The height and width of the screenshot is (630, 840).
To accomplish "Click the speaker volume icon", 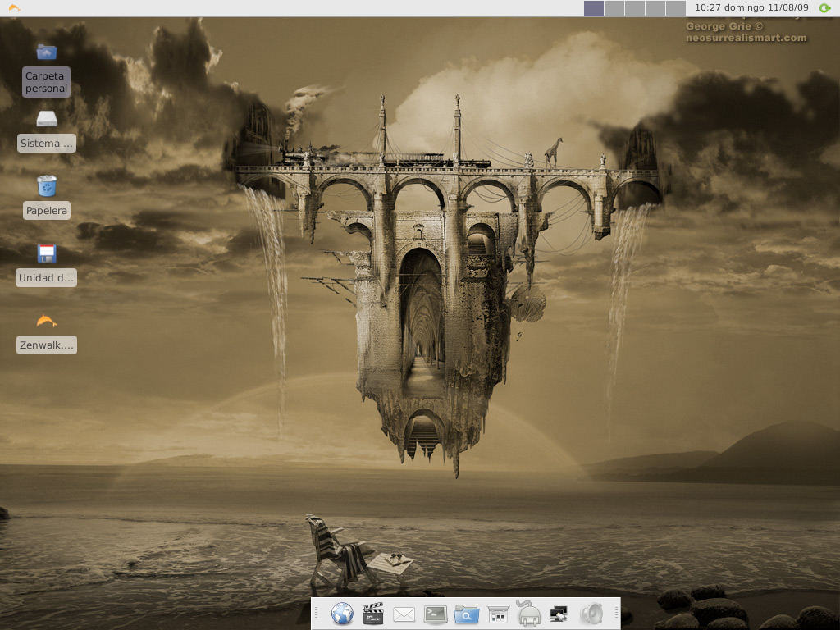I will [591, 614].
